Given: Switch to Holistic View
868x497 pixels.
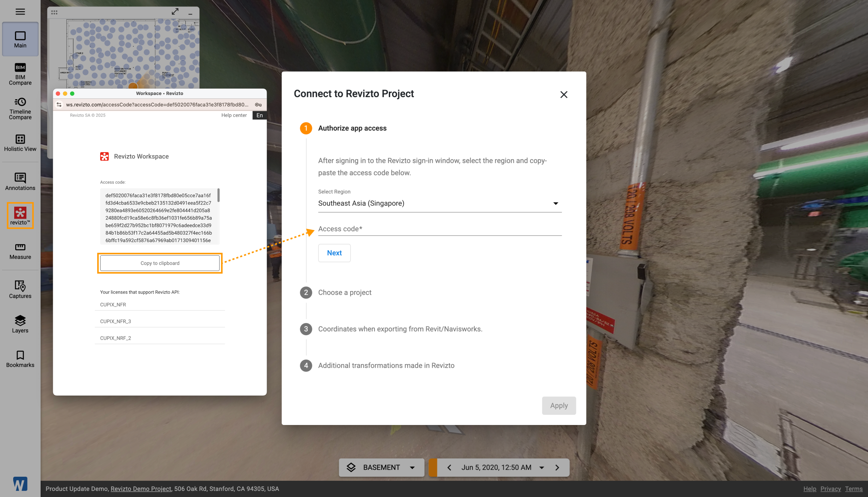Looking at the screenshot, I should tap(20, 143).
